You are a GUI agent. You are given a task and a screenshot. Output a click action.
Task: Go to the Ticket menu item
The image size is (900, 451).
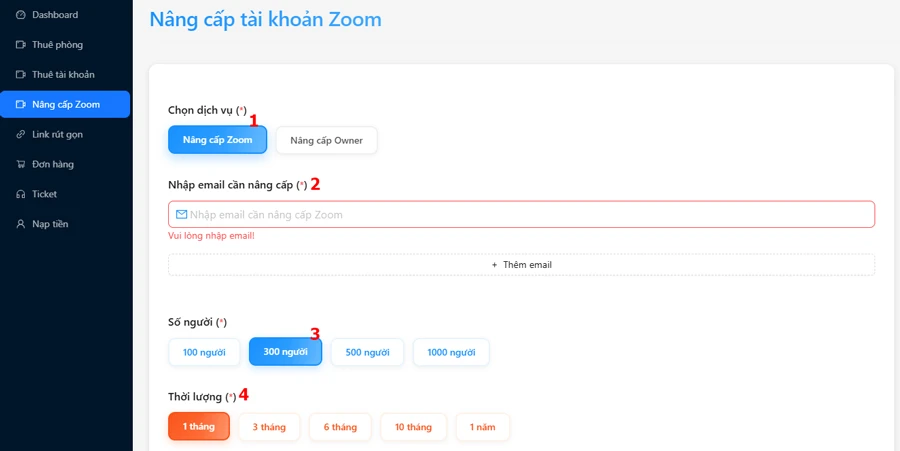44,194
